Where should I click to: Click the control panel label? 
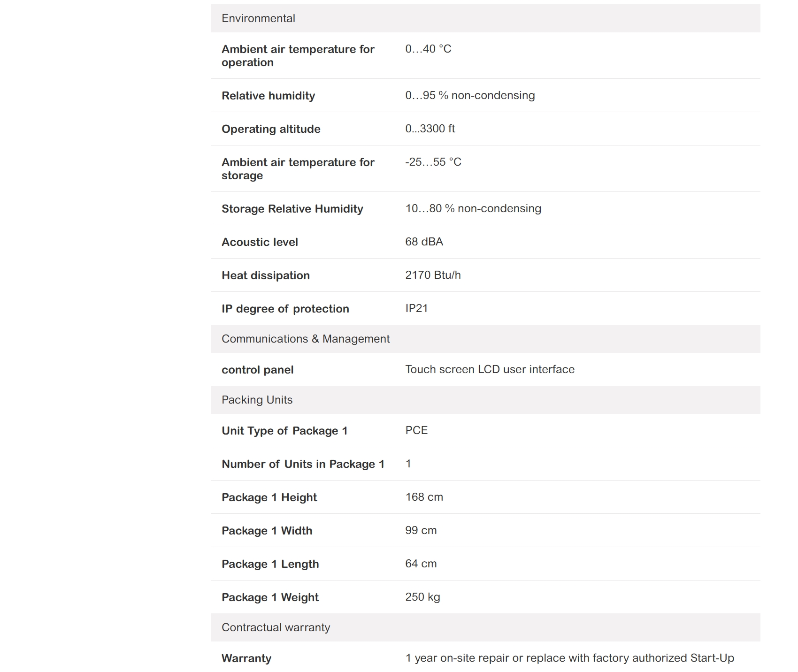pos(257,370)
